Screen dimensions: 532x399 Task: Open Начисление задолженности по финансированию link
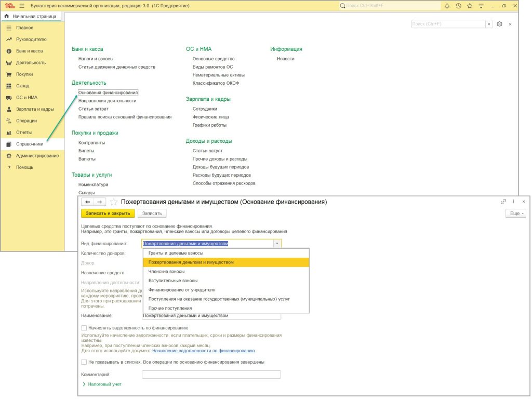(203, 351)
